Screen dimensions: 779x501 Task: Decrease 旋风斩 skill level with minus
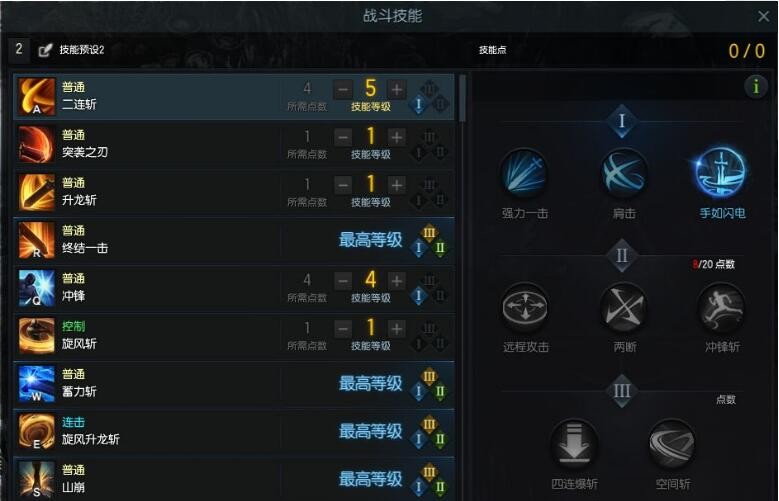(x=343, y=329)
